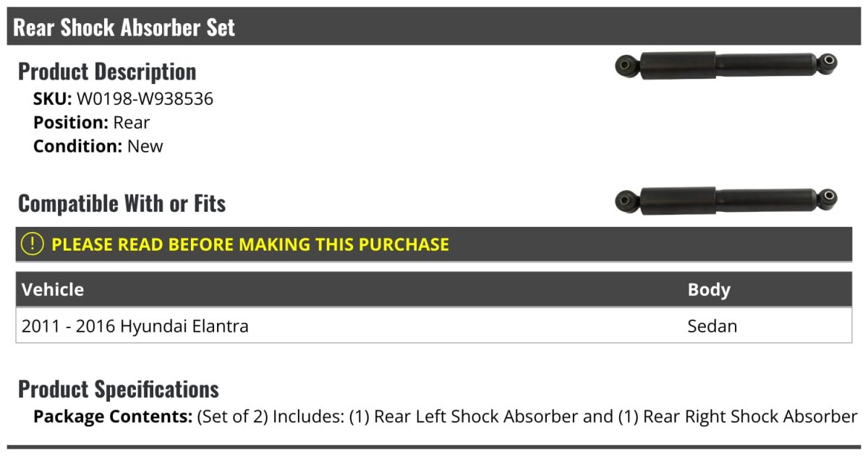Click the Rear Shock Absorber Set title
868x456 pixels.
click(x=124, y=27)
